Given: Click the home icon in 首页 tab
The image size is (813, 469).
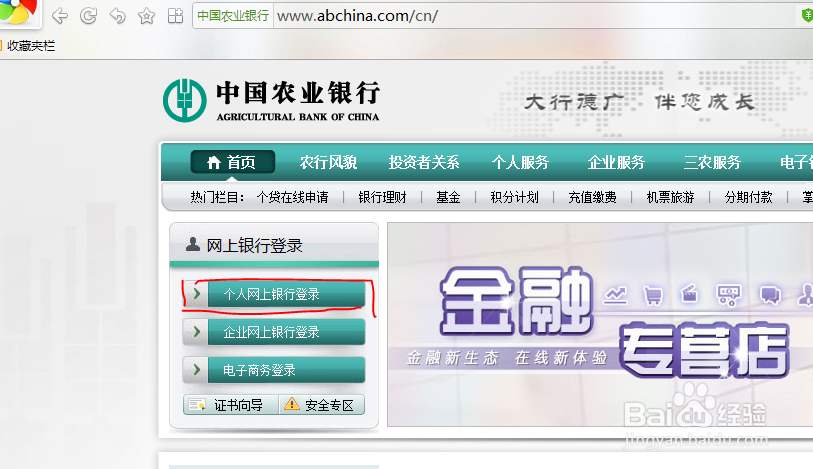Looking at the screenshot, I should [x=214, y=163].
